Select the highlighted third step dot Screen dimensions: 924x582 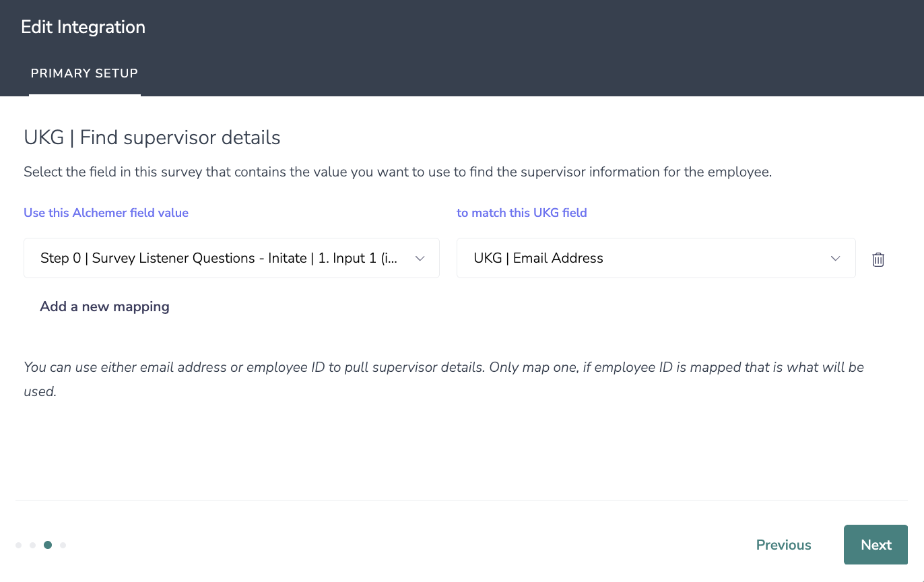coord(48,545)
